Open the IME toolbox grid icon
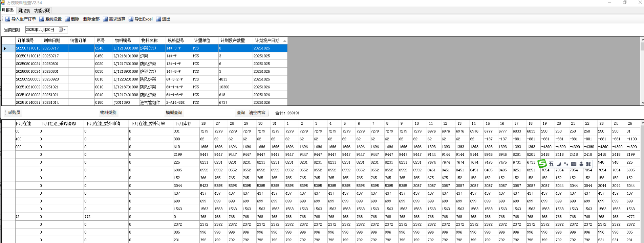The width and height of the screenshot is (644, 243). click(588, 164)
